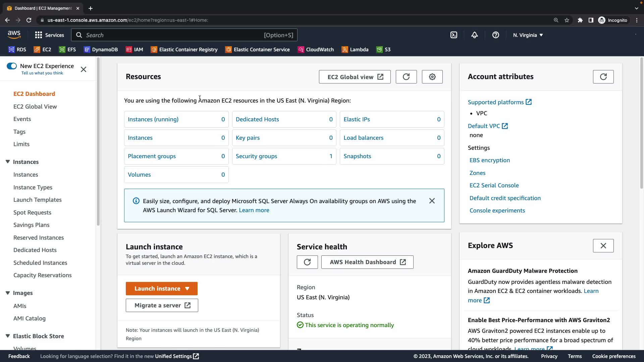Screen dimensions: 644x362
Task: Open the Launch instance dropdown button
Action: 161,289
